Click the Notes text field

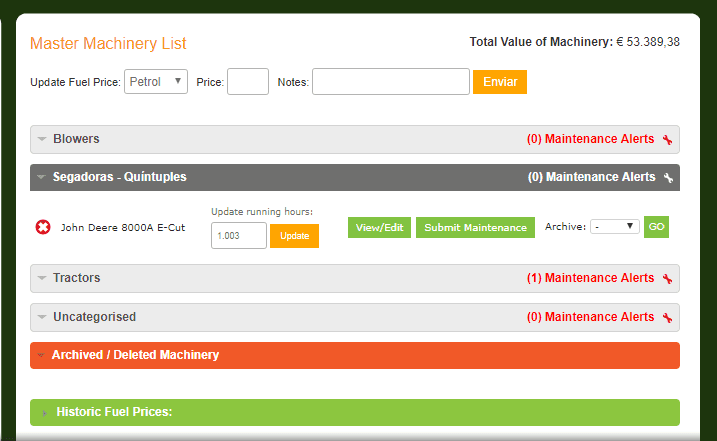point(391,81)
